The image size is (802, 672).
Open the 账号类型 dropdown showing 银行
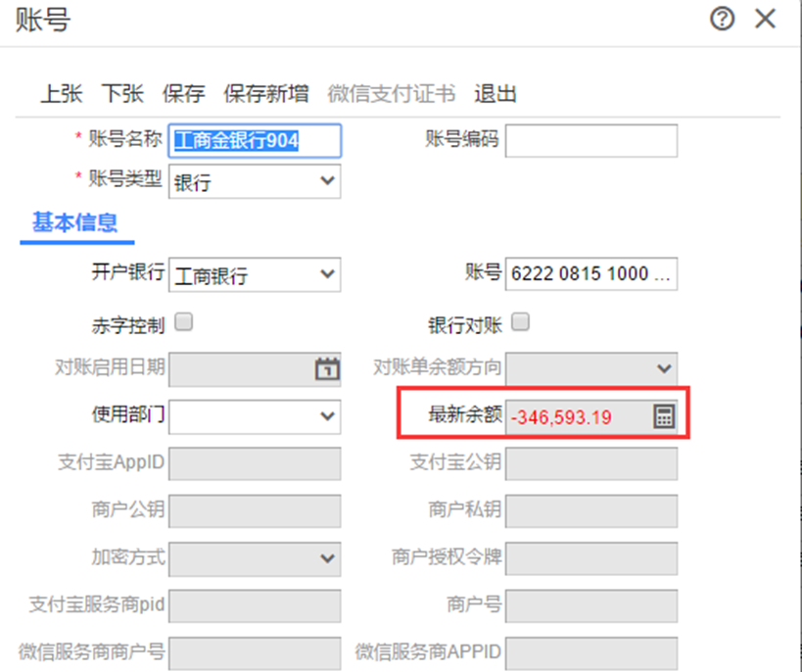[x=255, y=181]
